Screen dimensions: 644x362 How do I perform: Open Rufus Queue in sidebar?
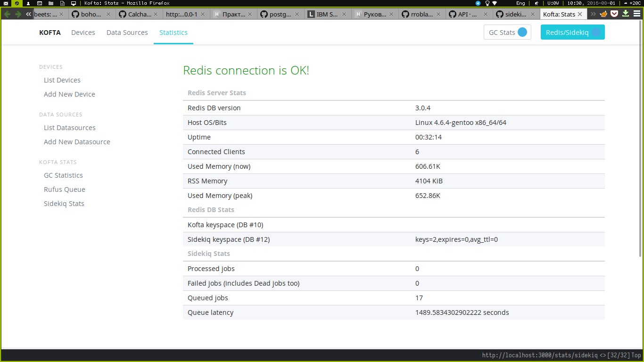click(x=65, y=189)
